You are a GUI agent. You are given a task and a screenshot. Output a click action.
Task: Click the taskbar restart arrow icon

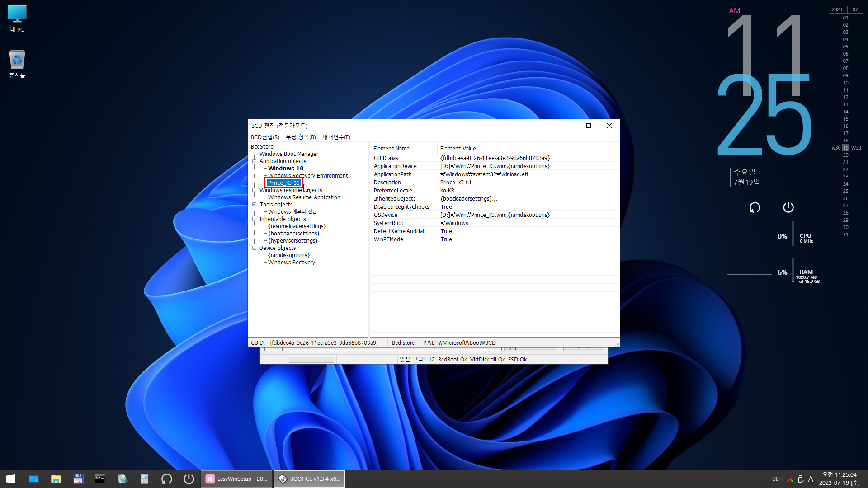click(x=166, y=479)
